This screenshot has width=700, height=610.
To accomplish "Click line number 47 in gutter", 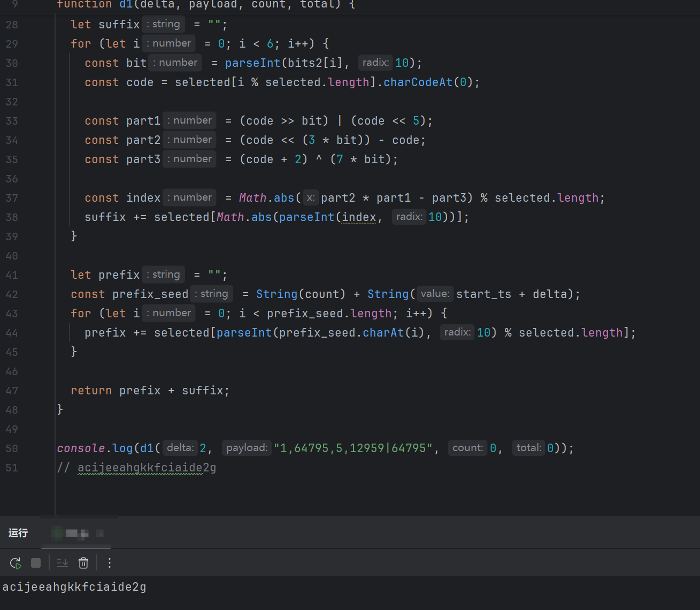I will click(12, 391).
